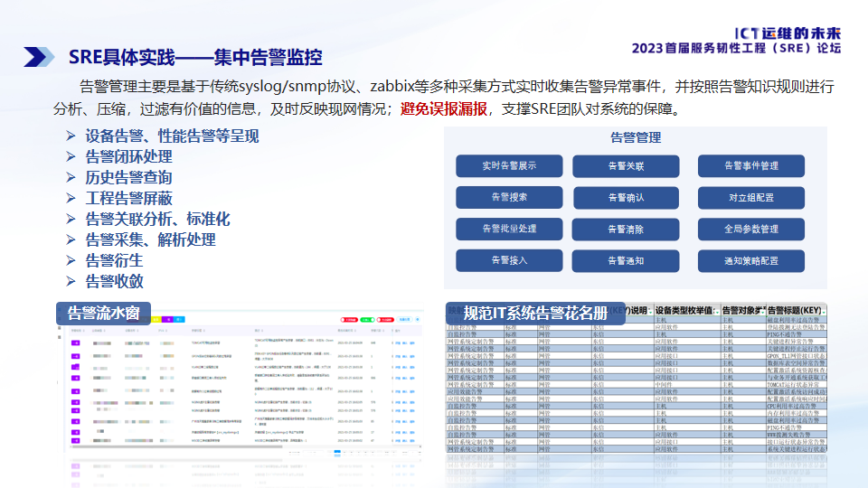Click bullet text 工程告警屏蔽
Viewport: 868px width, 488px height.
(128, 198)
